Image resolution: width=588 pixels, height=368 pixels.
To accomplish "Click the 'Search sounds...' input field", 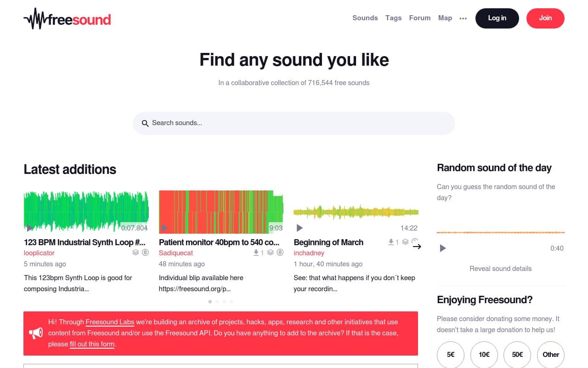I will pos(294,123).
